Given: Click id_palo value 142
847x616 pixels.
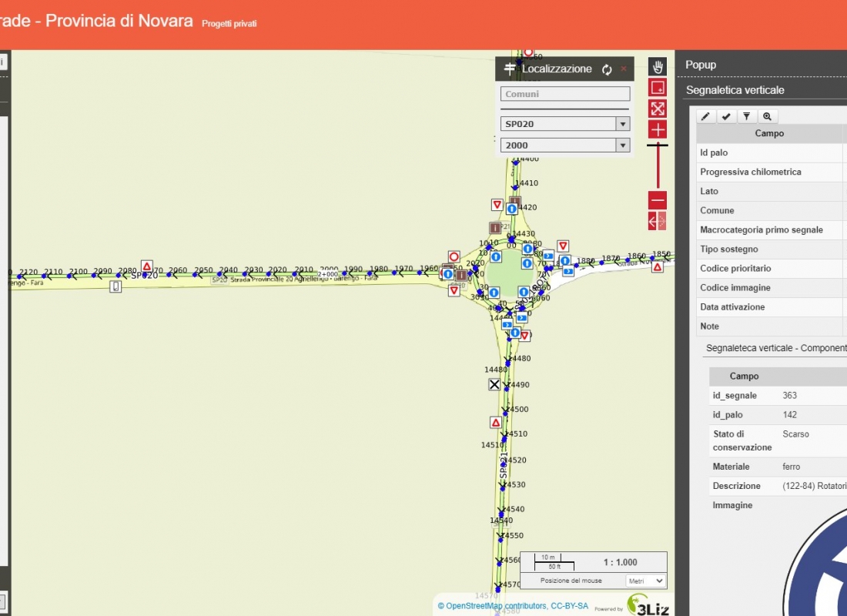Looking at the screenshot, I should 789,415.
